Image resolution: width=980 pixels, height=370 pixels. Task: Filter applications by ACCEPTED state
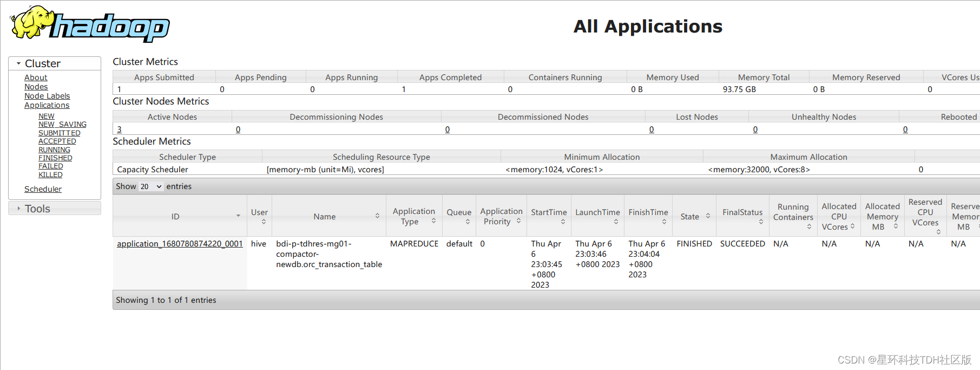pos(57,141)
